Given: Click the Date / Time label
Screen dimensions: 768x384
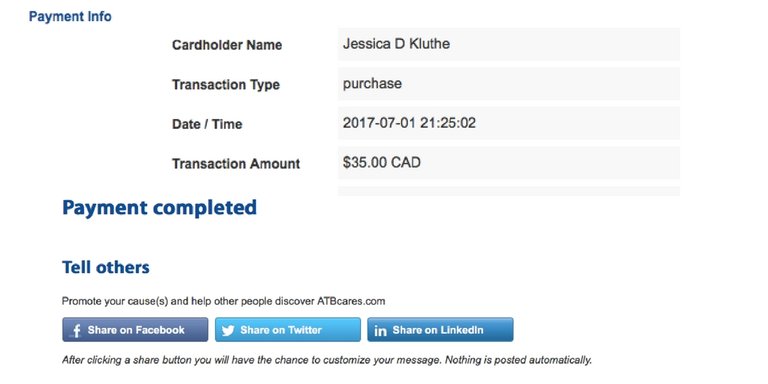Looking at the screenshot, I should (207, 124).
